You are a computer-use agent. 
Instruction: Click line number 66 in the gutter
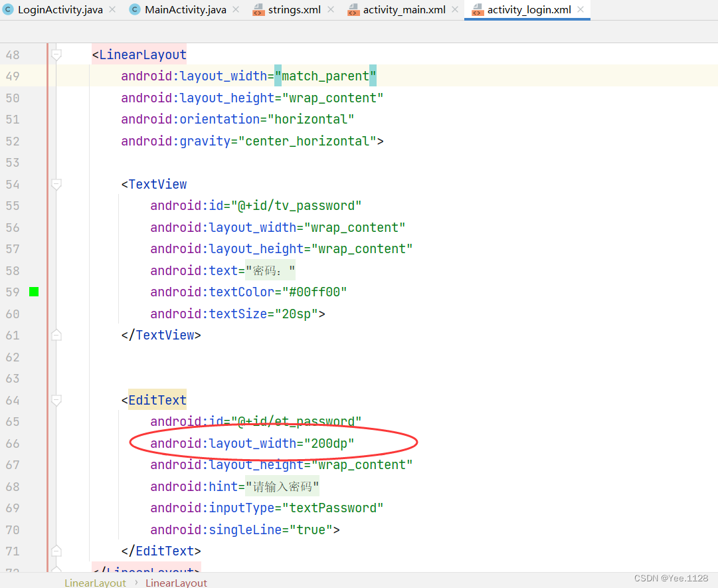point(13,443)
